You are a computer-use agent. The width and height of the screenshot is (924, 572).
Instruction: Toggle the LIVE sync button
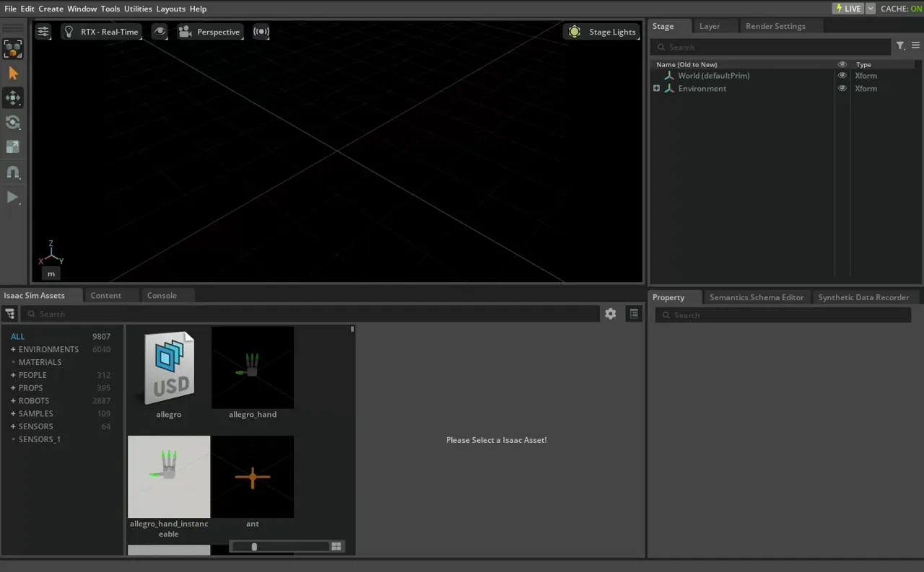(847, 9)
